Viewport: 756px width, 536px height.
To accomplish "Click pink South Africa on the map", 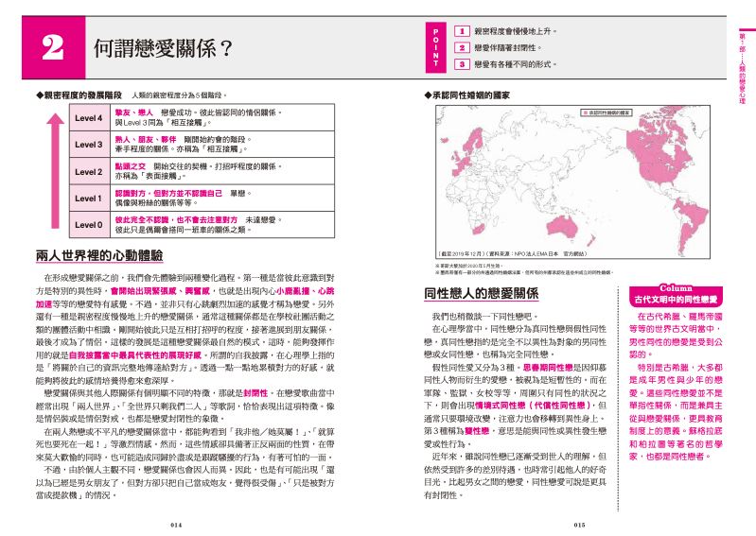I will [478, 228].
